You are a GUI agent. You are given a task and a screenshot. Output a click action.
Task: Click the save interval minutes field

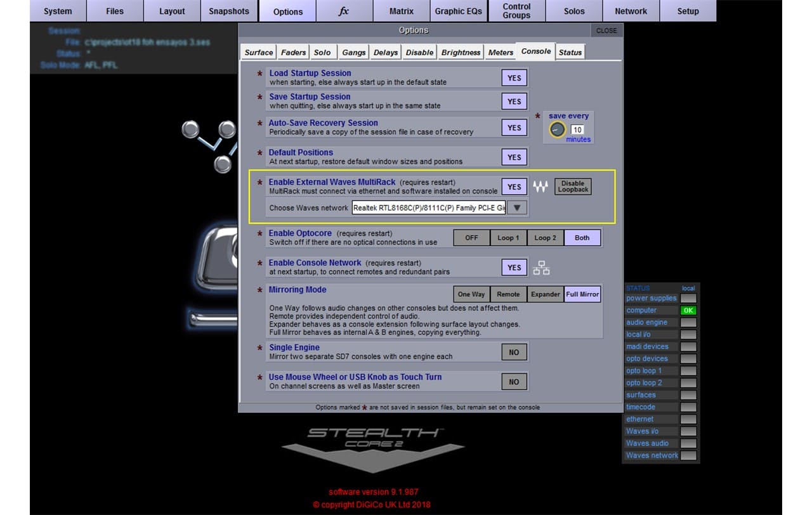(x=577, y=129)
